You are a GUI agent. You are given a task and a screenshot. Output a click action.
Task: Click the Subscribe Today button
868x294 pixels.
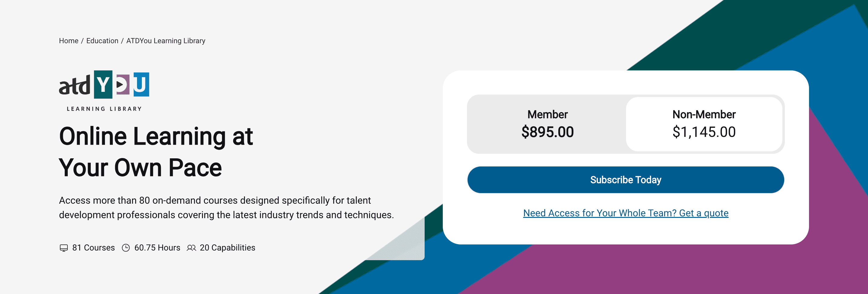point(625,180)
